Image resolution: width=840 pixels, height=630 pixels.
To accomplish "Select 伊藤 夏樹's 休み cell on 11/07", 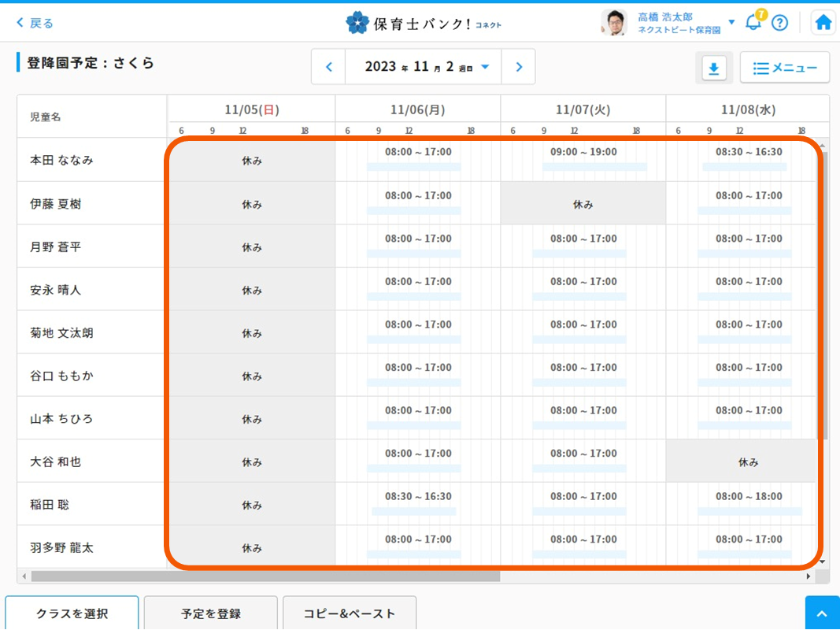I will [x=583, y=204].
